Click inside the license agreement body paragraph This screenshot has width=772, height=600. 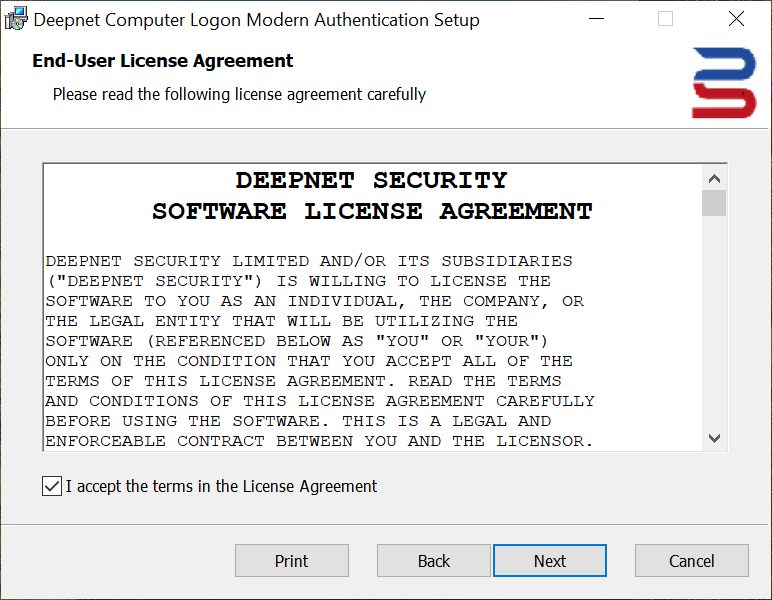(320, 351)
